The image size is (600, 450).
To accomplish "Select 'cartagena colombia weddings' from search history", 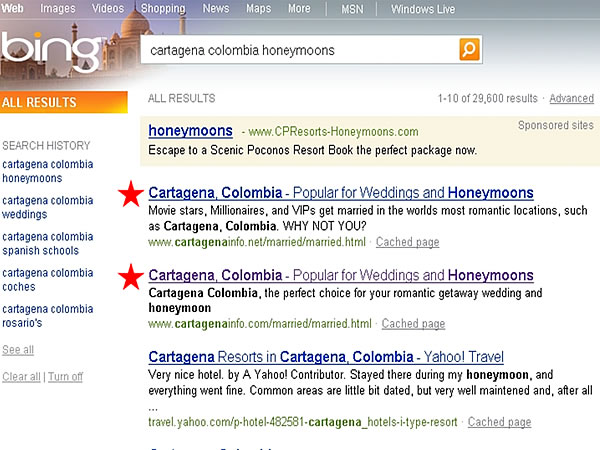I will pos(48,207).
